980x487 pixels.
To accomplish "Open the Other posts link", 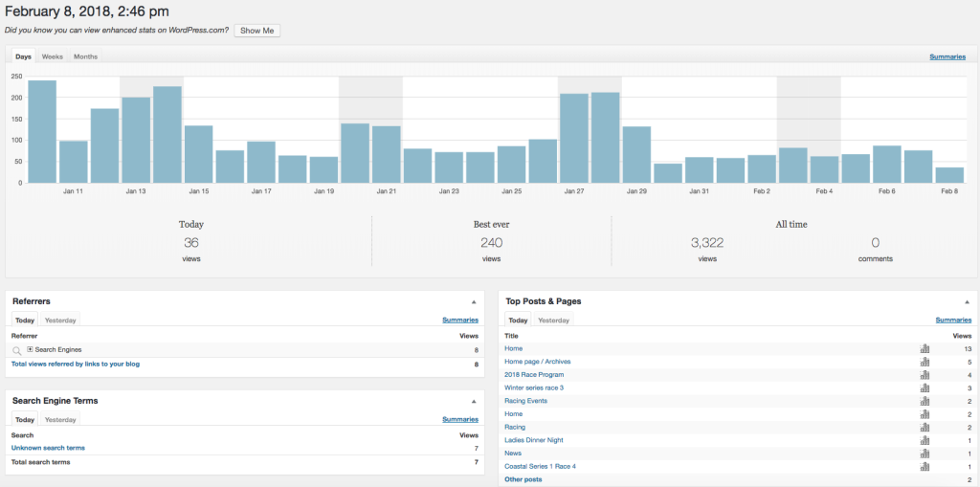I will [523, 479].
